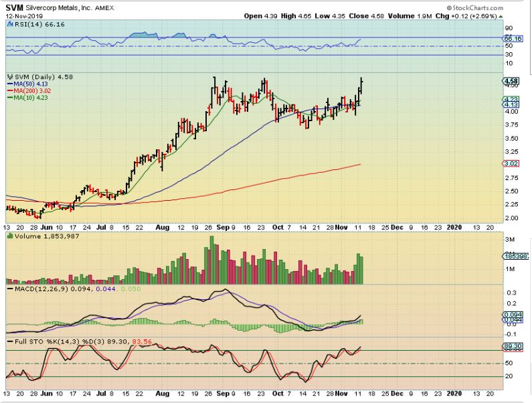Viewport: 532px width, 403px height.
Task: Click the Close 4.58 value
Action: [366, 16]
